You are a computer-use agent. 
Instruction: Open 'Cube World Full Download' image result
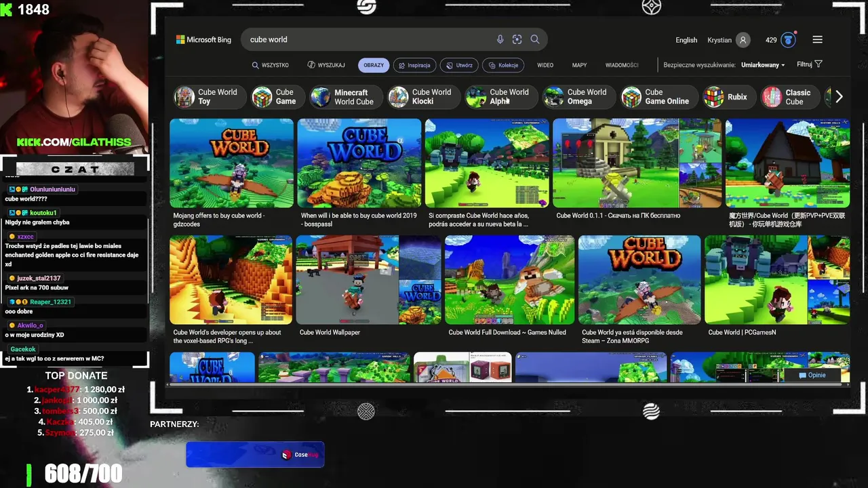[x=509, y=280]
